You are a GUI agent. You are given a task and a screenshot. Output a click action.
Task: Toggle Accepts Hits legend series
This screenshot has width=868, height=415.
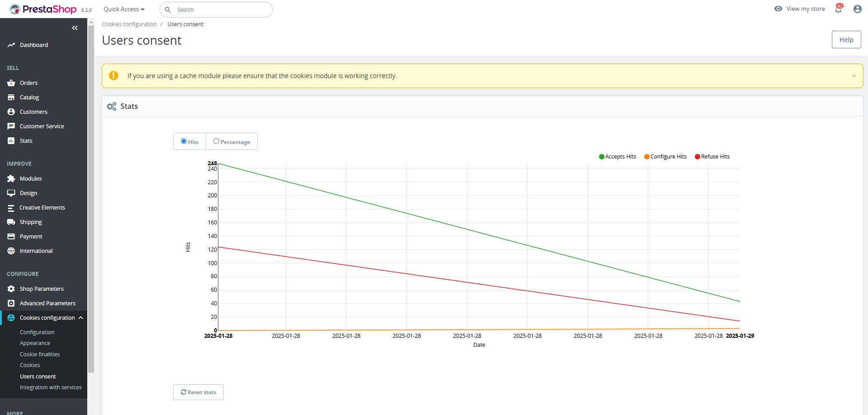point(618,157)
